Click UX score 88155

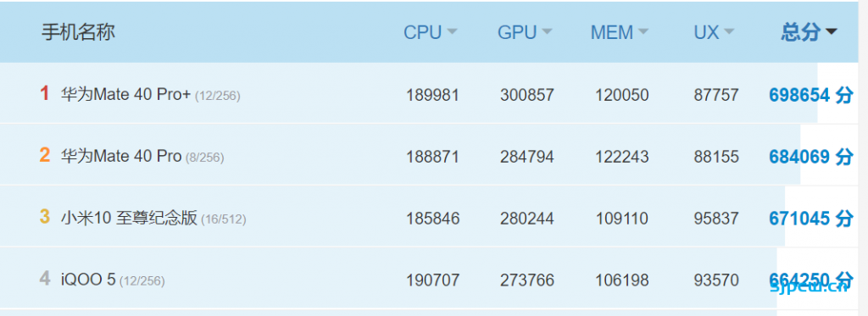716,158
